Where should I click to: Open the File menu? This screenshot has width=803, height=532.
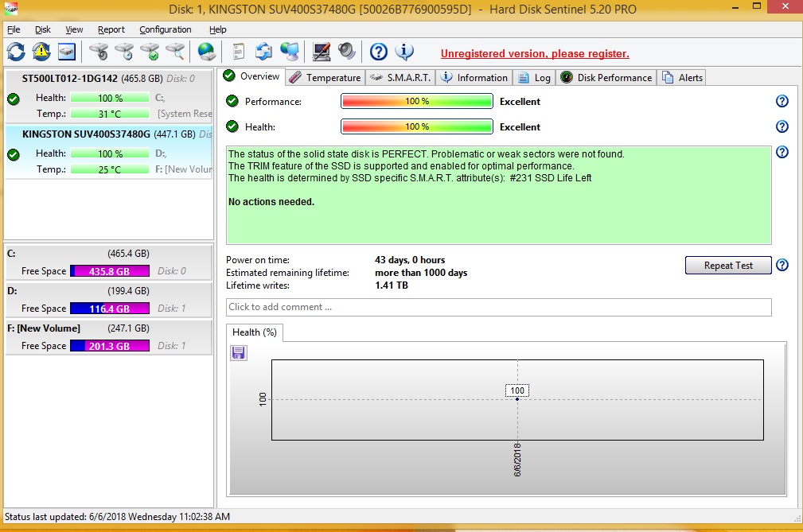pos(14,29)
